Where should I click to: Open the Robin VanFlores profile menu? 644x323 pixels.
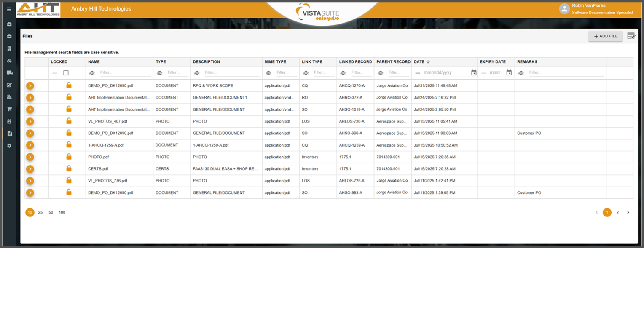pos(564,8)
